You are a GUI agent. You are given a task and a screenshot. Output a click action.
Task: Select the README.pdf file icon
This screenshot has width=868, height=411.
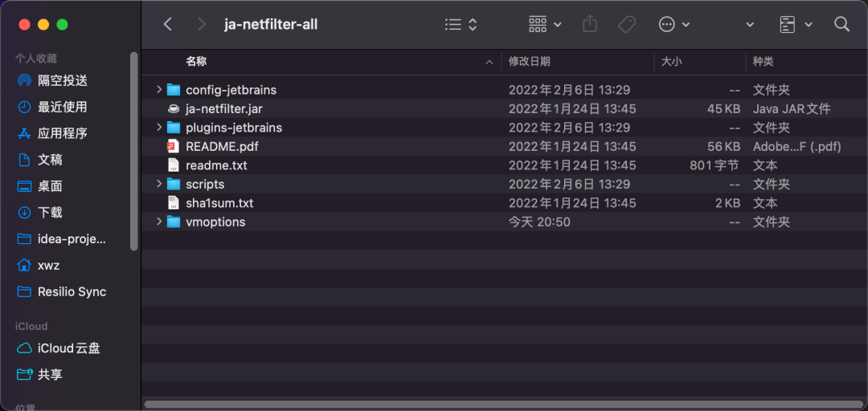point(174,147)
